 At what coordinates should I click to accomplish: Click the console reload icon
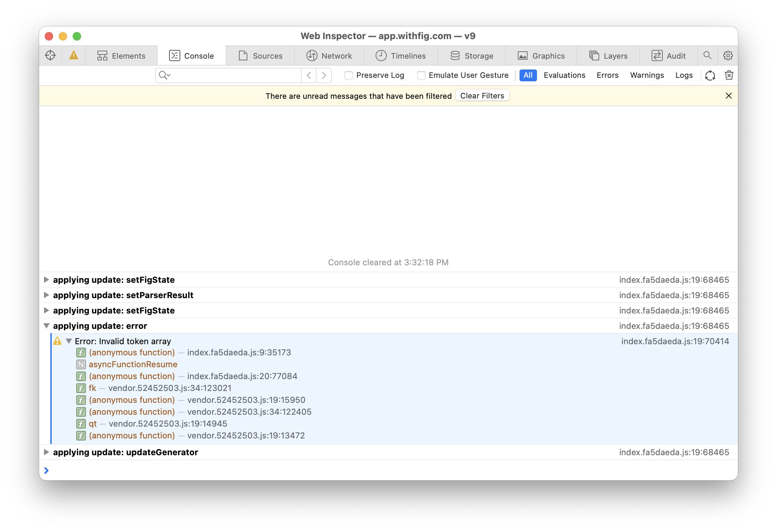(710, 75)
